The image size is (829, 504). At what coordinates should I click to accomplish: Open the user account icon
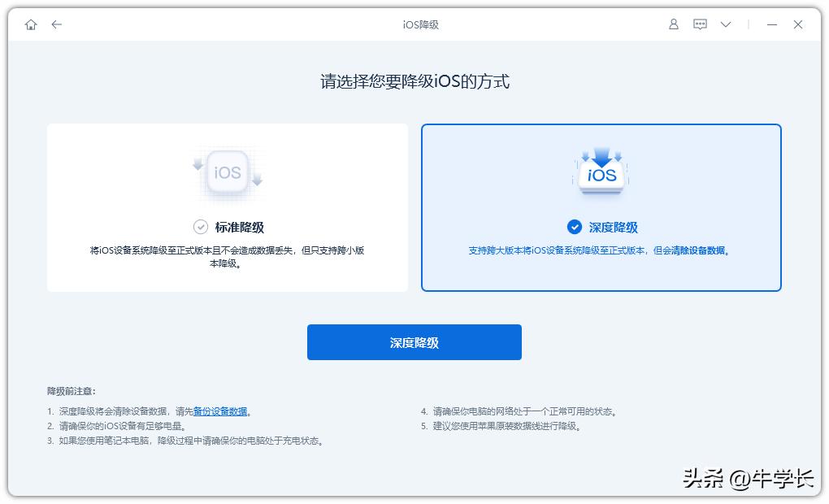tap(673, 24)
